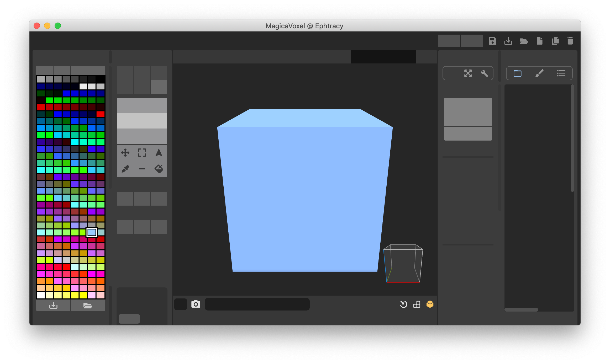
Task: Open the project file browser tab
Action: (x=518, y=73)
